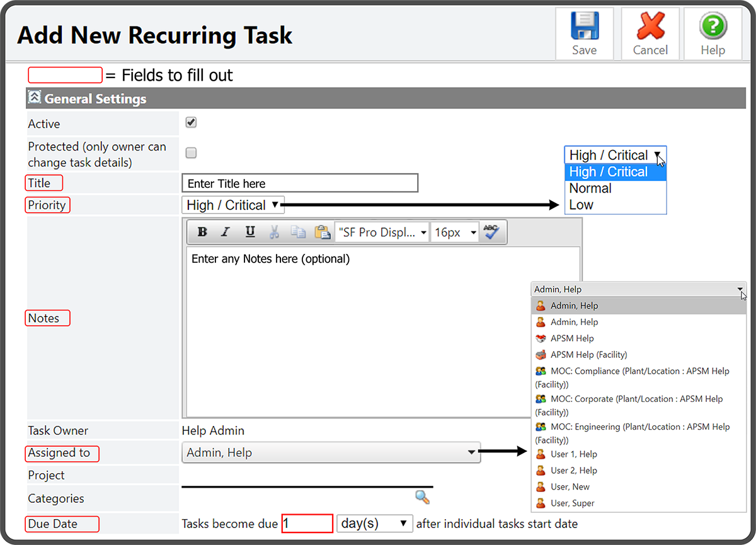Toggle italic formatting in Notes editor

(225, 232)
